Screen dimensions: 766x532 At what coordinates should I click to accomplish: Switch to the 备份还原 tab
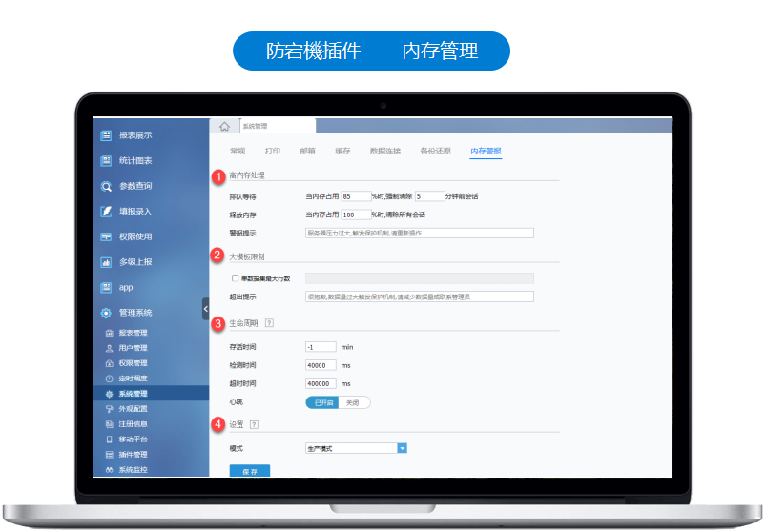(436, 151)
